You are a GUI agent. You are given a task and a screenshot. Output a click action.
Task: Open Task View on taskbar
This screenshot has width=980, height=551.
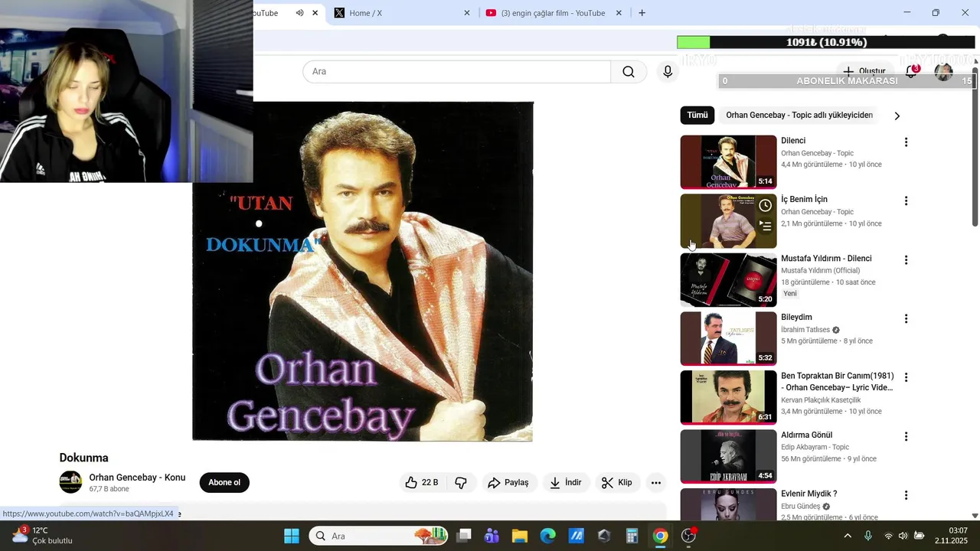[464, 536]
